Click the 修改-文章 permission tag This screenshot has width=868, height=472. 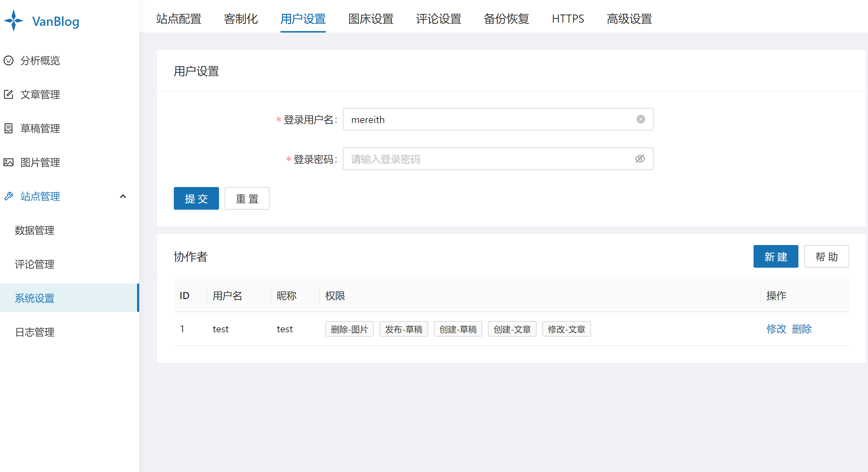pyautogui.click(x=567, y=329)
